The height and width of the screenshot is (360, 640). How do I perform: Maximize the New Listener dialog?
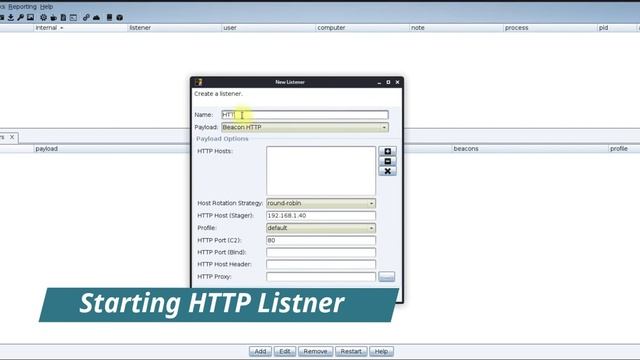click(388, 82)
